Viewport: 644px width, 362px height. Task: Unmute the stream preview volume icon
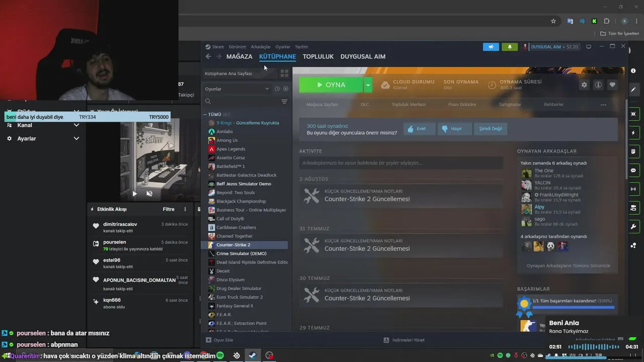[x=149, y=194]
